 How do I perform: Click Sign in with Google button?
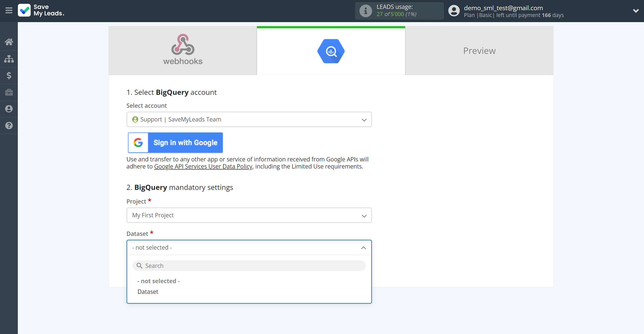(x=175, y=143)
